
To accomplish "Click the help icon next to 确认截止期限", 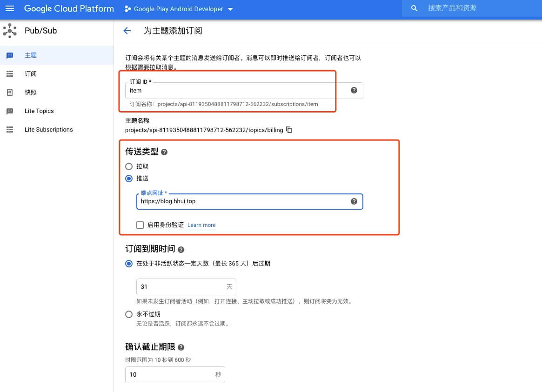I will point(181,347).
